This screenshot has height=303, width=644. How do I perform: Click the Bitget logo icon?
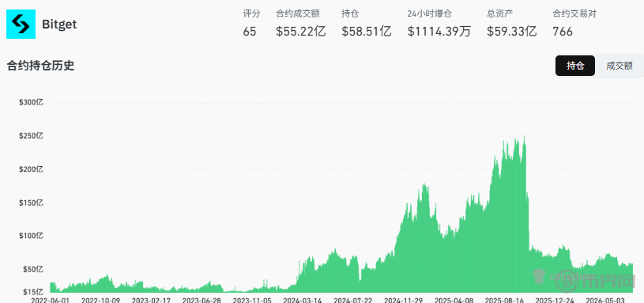(21, 25)
